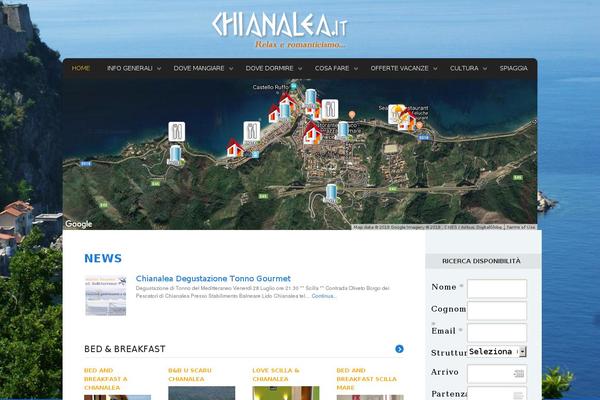
Task: Open the Tonno Gourmet news thumbnail
Action: coord(106,296)
